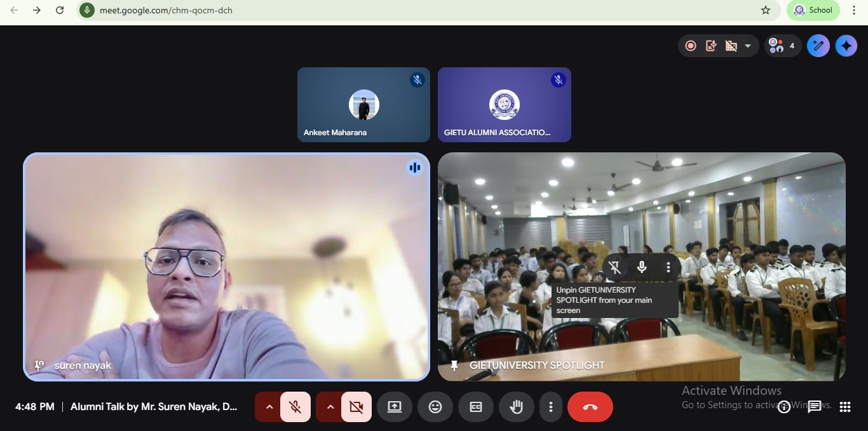Viewport: 868px width, 431px height.
Task: Click the Gemini spark icon
Action: click(846, 46)
